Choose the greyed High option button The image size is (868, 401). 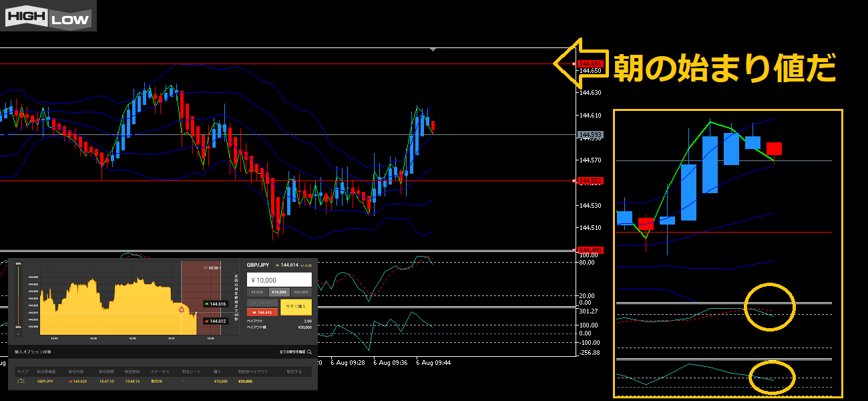coord(262,303)
